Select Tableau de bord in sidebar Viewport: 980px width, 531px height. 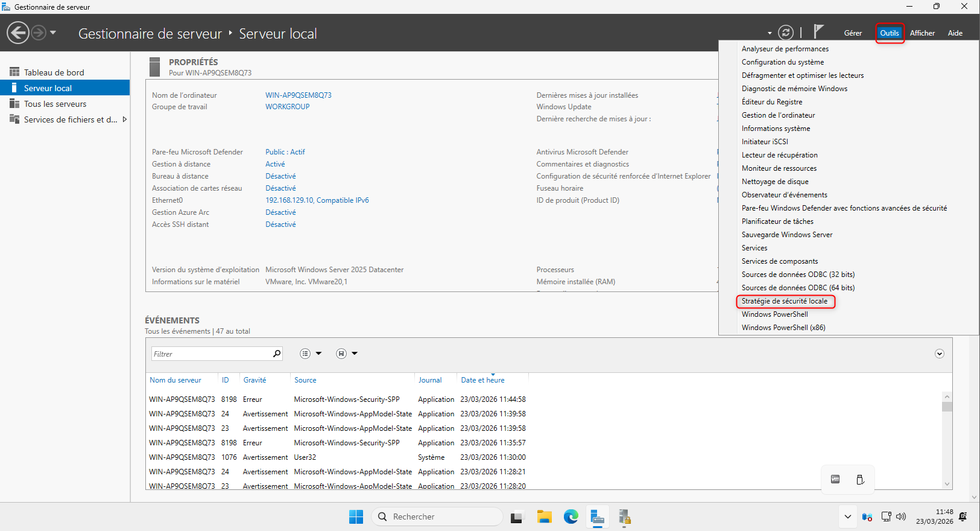pos(65,72)
